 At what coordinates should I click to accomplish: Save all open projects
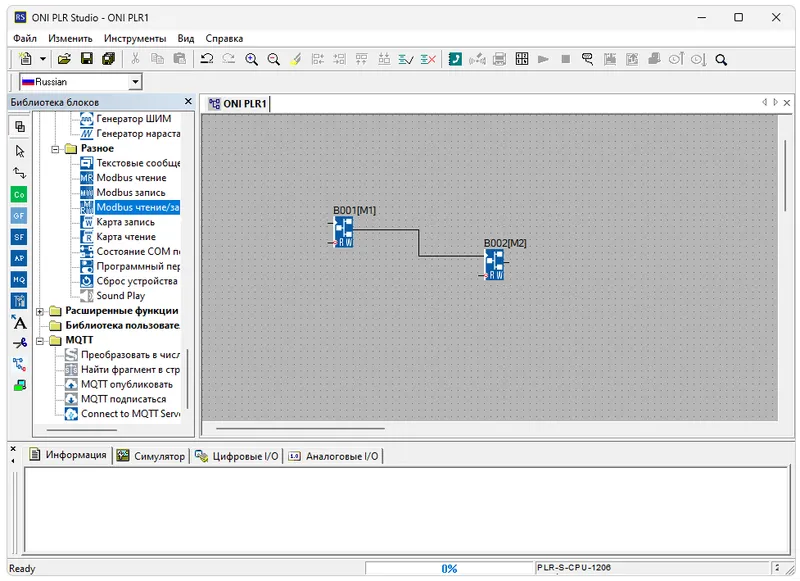[109, 59]
